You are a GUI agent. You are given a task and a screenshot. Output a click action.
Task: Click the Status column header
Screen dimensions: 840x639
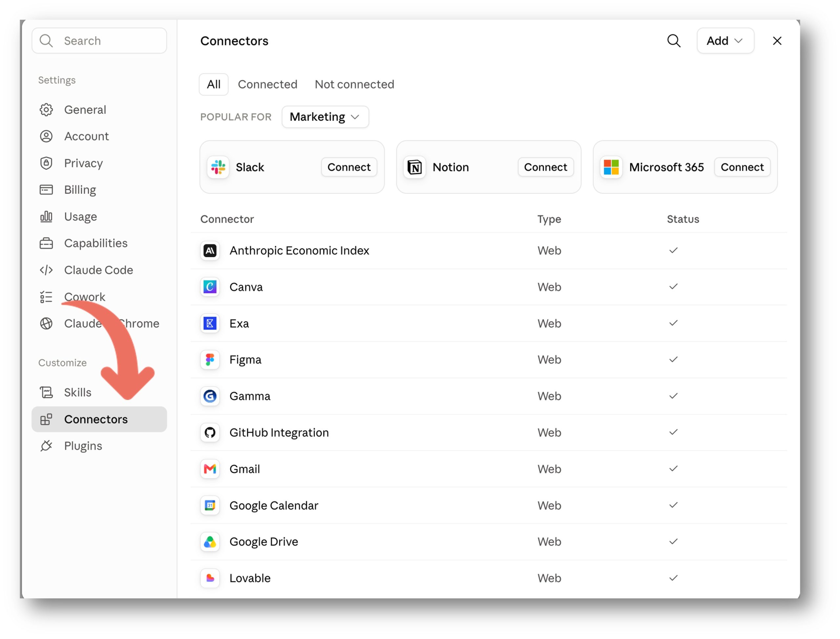[x=682, y=219]
